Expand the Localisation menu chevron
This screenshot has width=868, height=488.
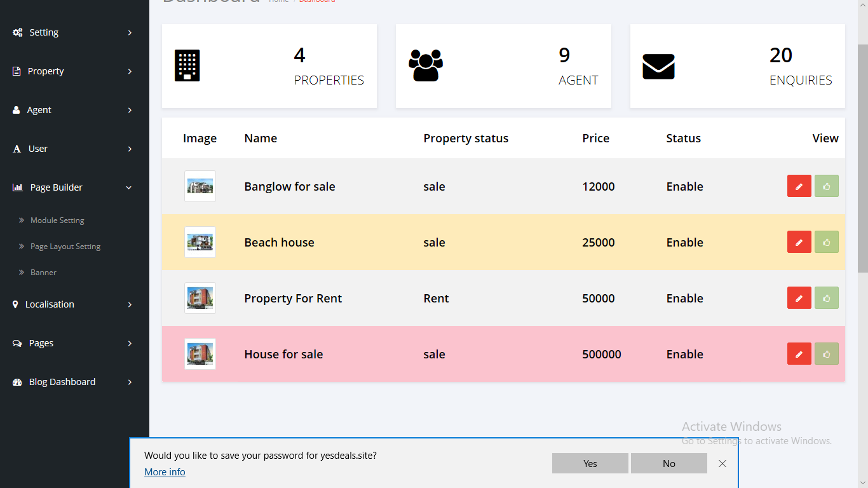click(x=130, y=304)
